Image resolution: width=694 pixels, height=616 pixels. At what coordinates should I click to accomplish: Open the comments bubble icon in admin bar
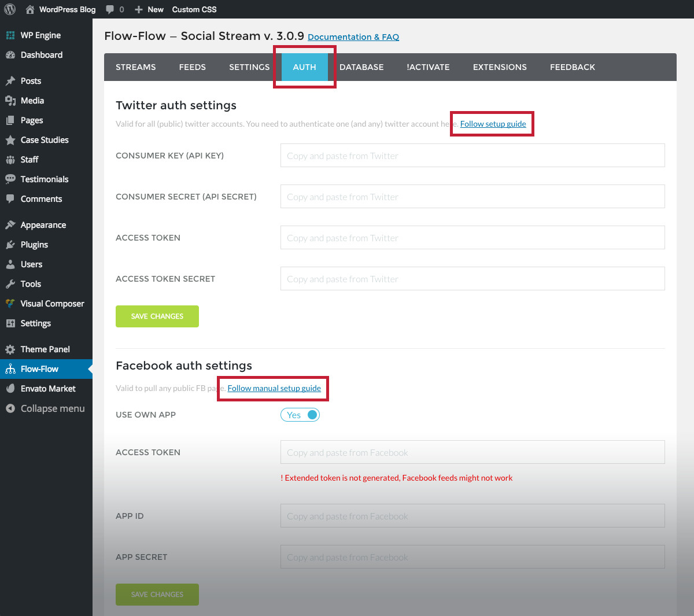click(110, 9)
